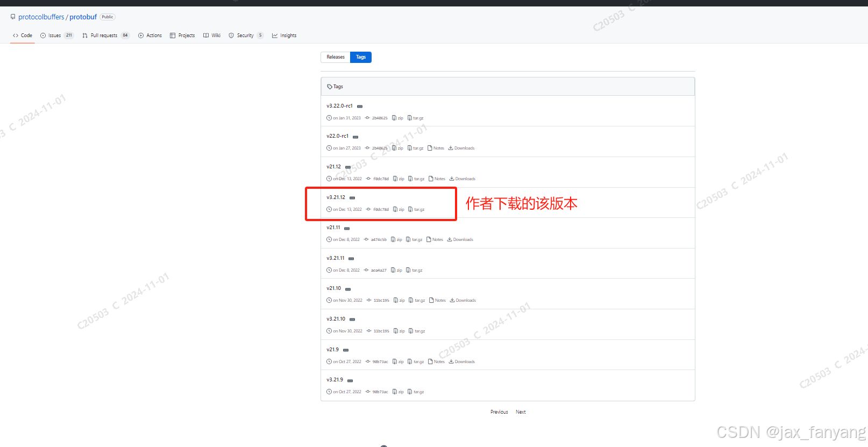Click the Public repository badge

click(108, 17)
